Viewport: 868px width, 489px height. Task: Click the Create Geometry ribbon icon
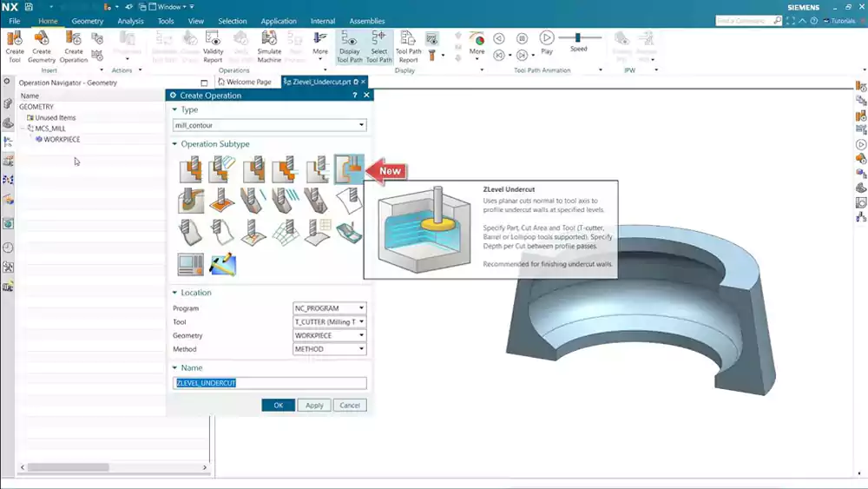pos(42,47)
